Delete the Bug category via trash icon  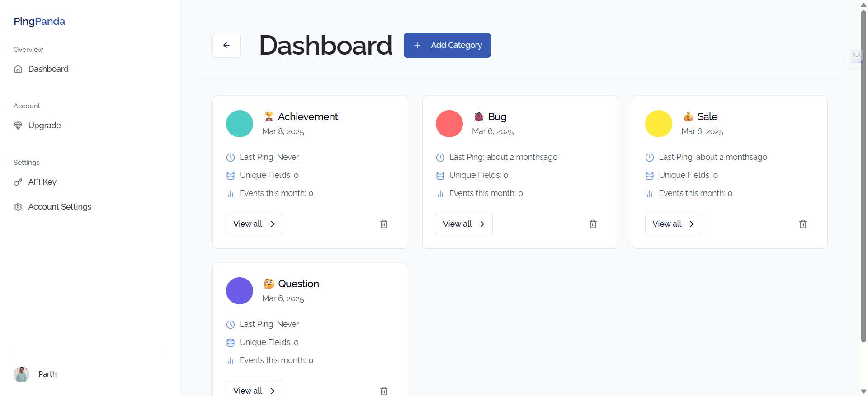(x=593, y=224)
